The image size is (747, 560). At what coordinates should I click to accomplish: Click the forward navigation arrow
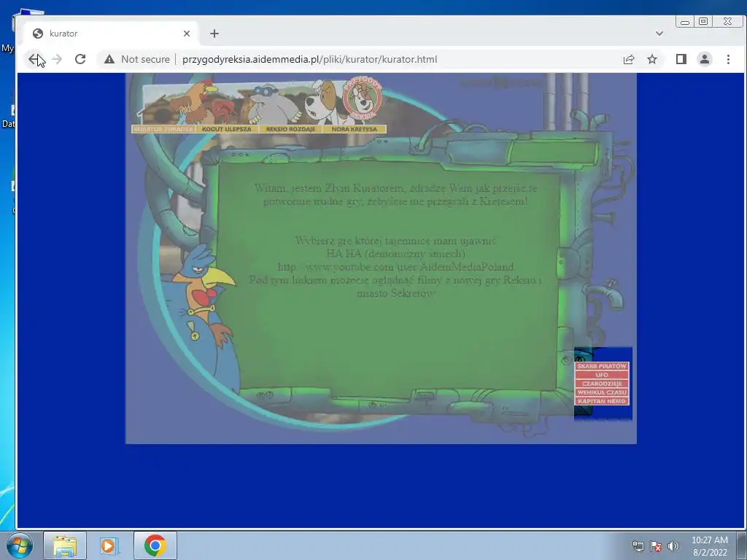57,60
